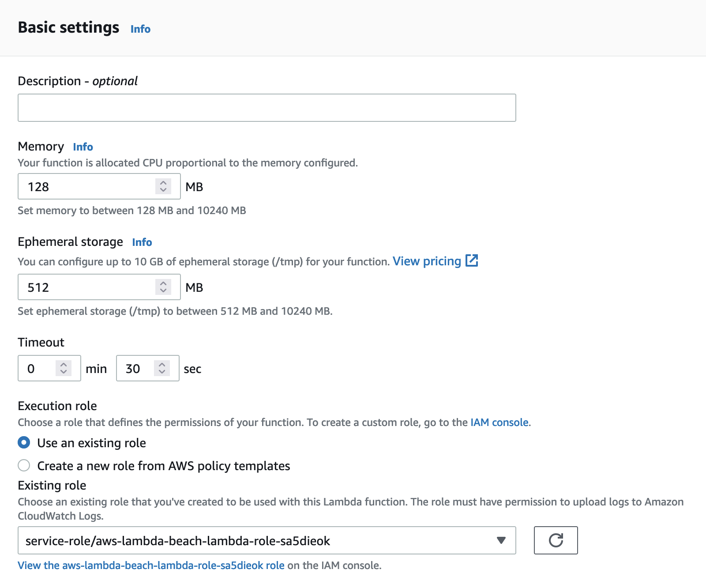Click the Ephemeral storage stepper arrows
Viewport: 706px width, 588px height.
pos(163,287)
